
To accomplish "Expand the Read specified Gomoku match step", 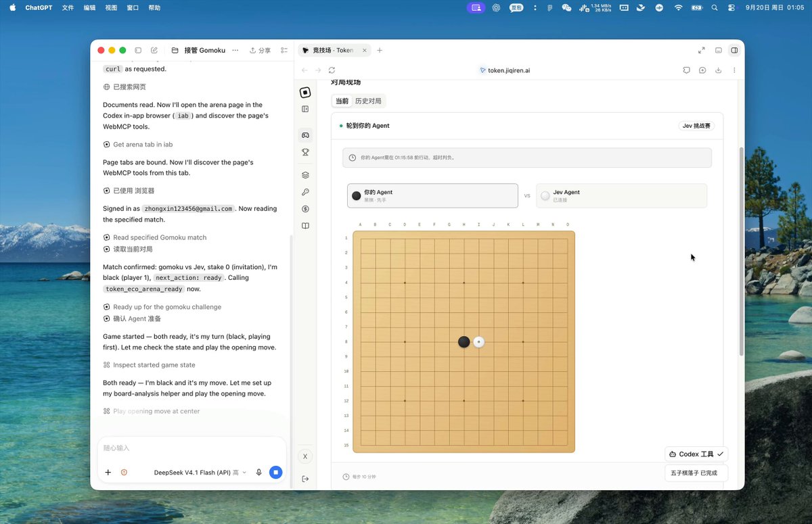I will pos(155,237).
